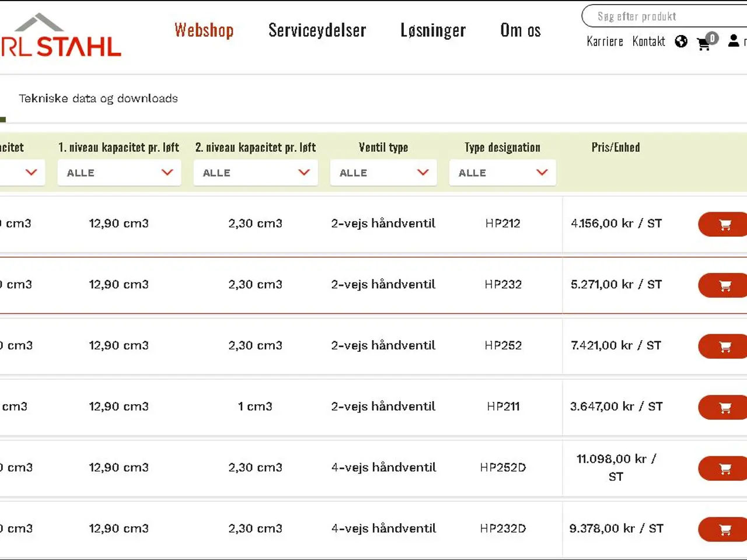747x560 pixels.
Task: Select the HP232D type designation cell
Action: (503, 528)
